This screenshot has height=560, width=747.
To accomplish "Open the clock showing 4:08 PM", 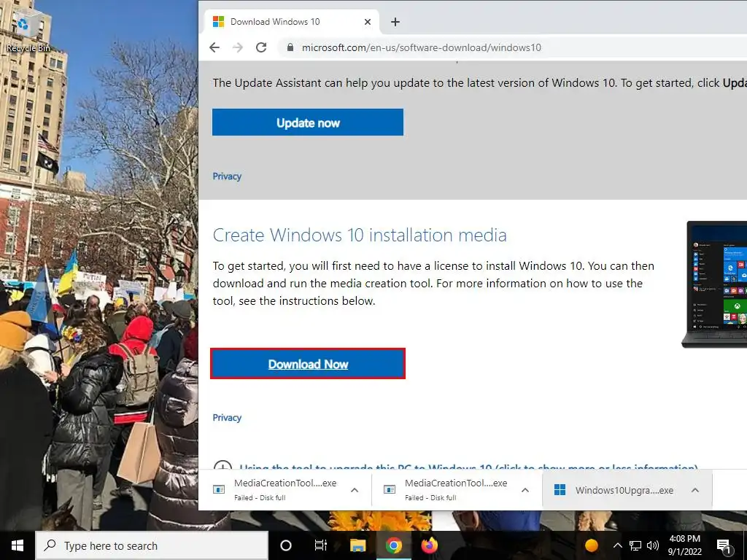I will (x=684, y=545).
